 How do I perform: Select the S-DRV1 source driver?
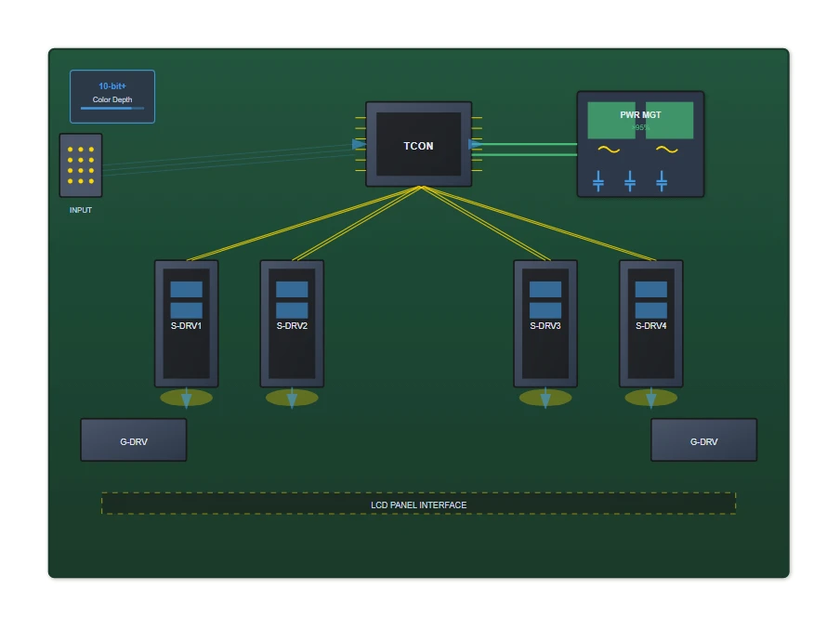click(x=187, y=323)
